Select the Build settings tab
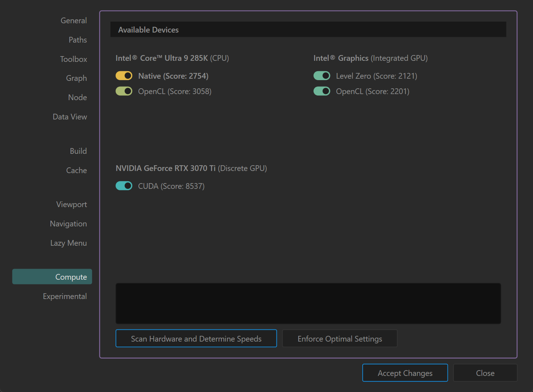Screen dimensions: 533x392 pyautogui.click(x=78, y=151)
